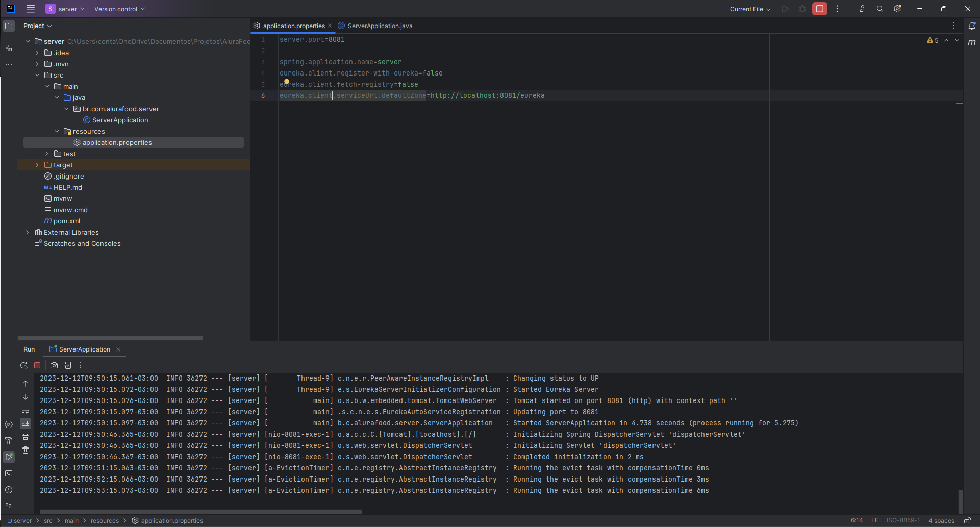This screenshot has width=980, height=527.
Task: Change LF line separator
Action: [874, 520]
